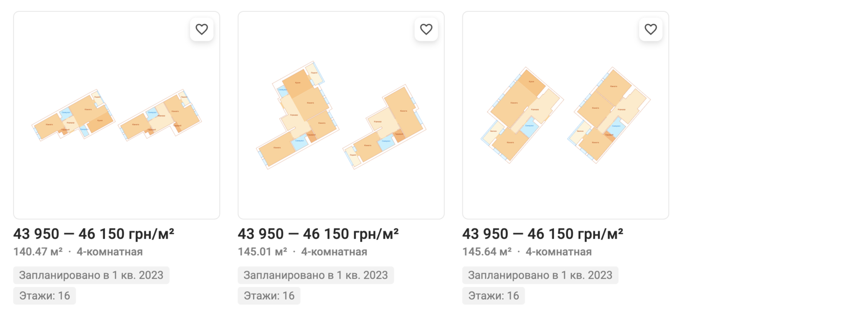Click price heading of 140.47 м² listing

click(x=94, y=234)
